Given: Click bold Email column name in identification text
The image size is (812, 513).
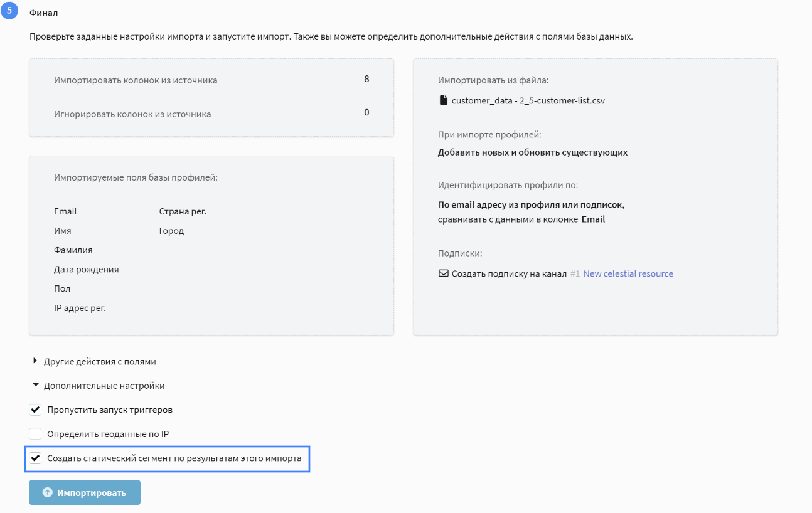Looking at the screenshot, I should point(593,219).
